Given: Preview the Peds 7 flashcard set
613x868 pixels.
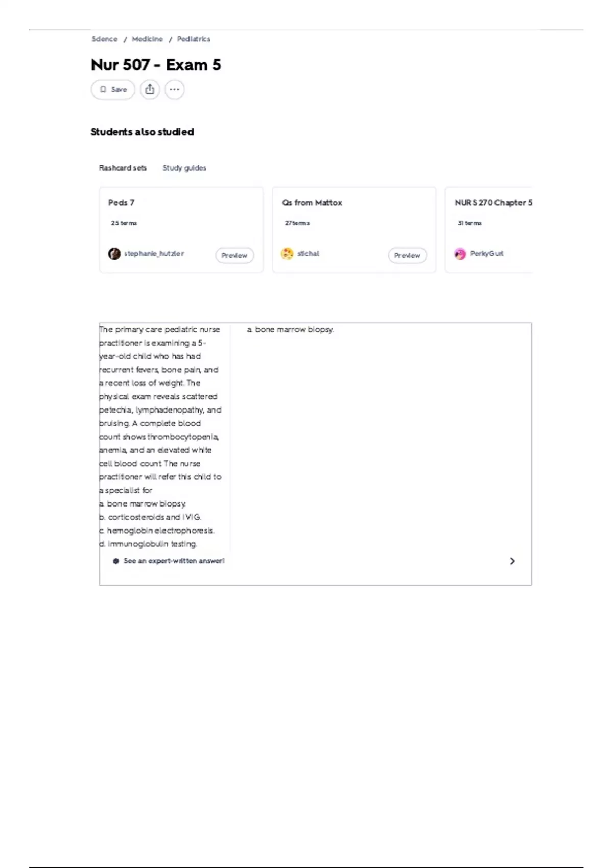Looking at the screenshot, I should point(234,255).
